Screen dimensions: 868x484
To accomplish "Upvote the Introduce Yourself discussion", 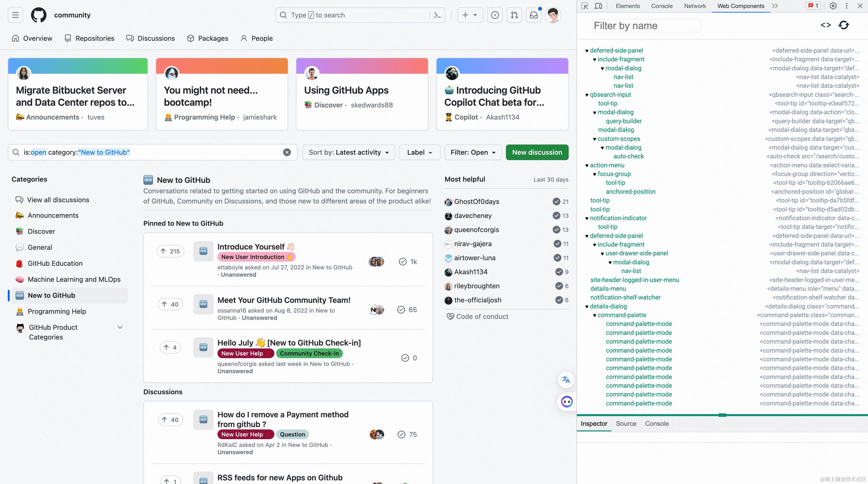I will point(170,251).
